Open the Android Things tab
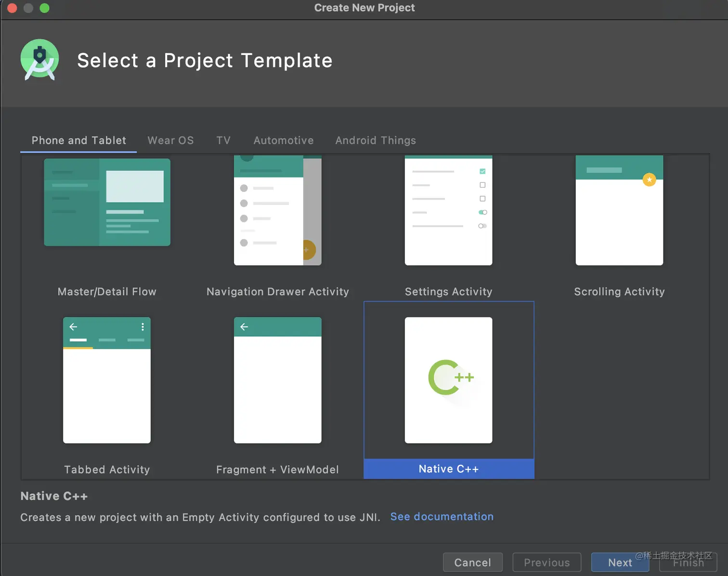The image size is (728, 576). pyautogui.click(x=376, y=141)
